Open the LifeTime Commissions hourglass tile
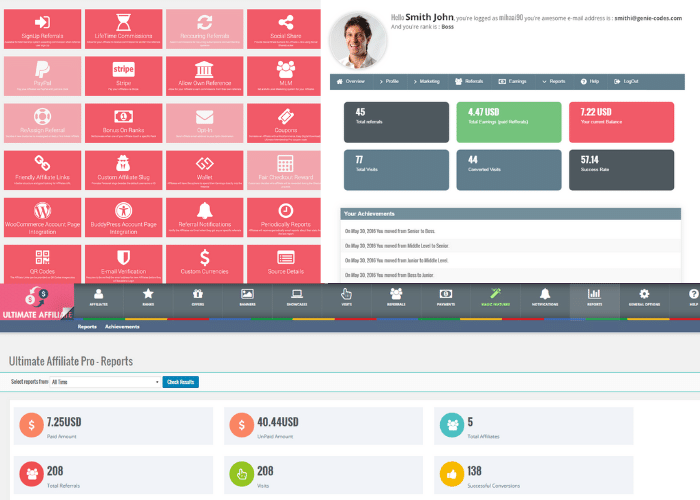 (x=124, y=29)
